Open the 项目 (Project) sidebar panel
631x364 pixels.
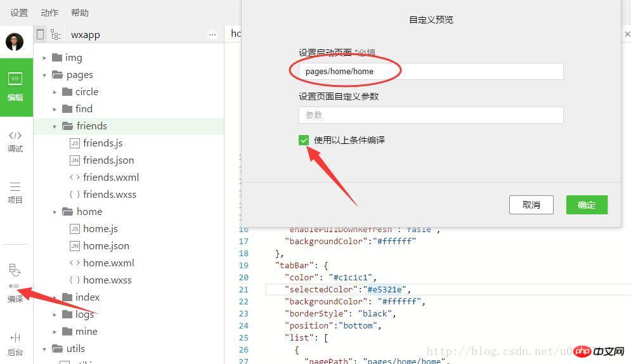pos(15,192)
